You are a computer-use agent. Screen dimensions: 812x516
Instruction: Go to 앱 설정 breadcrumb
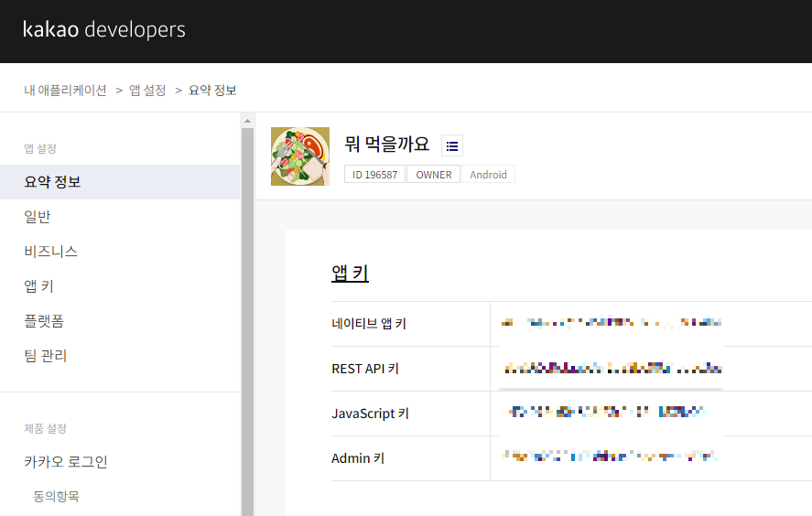coord(147,90)
